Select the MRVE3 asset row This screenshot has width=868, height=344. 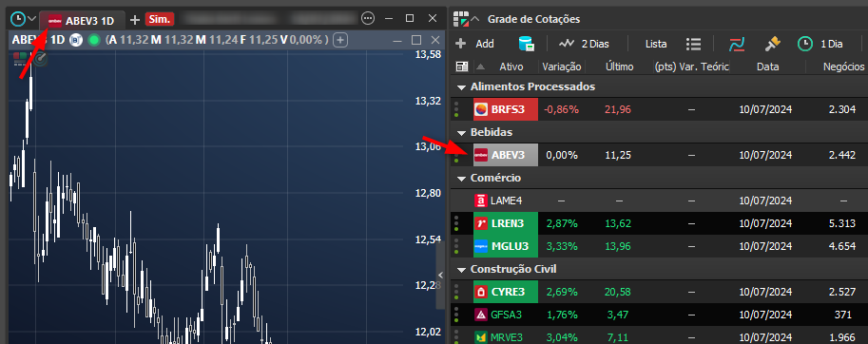pos(659,336)
